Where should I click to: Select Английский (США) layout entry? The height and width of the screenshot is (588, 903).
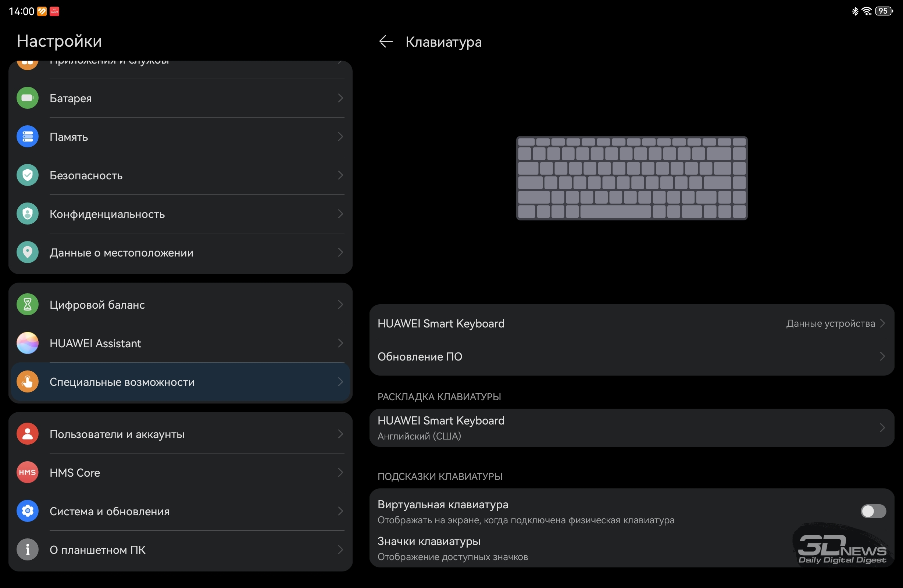click(632, 427)
